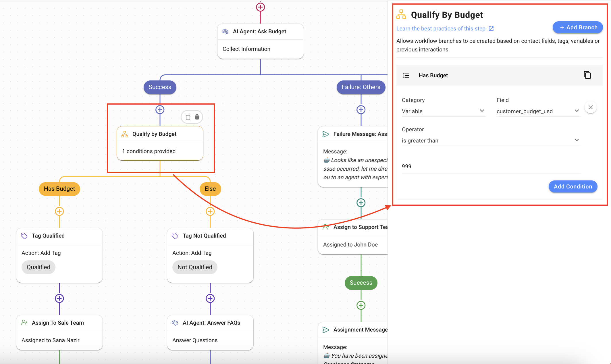Open Learn the best practices link
The image size is (611, 364).
pyautogui.click(x=441, y=28)
